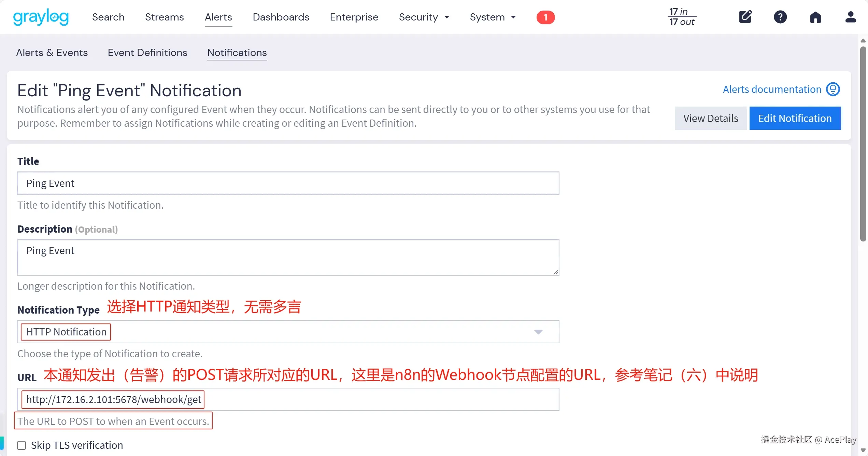Click the Alerts documentation lifebuoy icon
Image resolution: width=868 pixels, height=456 pixels.
834,89
